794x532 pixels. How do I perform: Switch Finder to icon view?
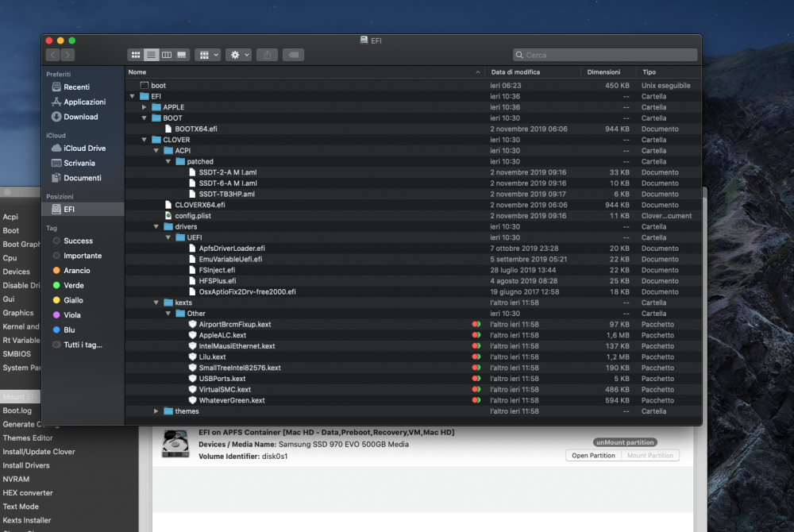click(x=135, y=55)
